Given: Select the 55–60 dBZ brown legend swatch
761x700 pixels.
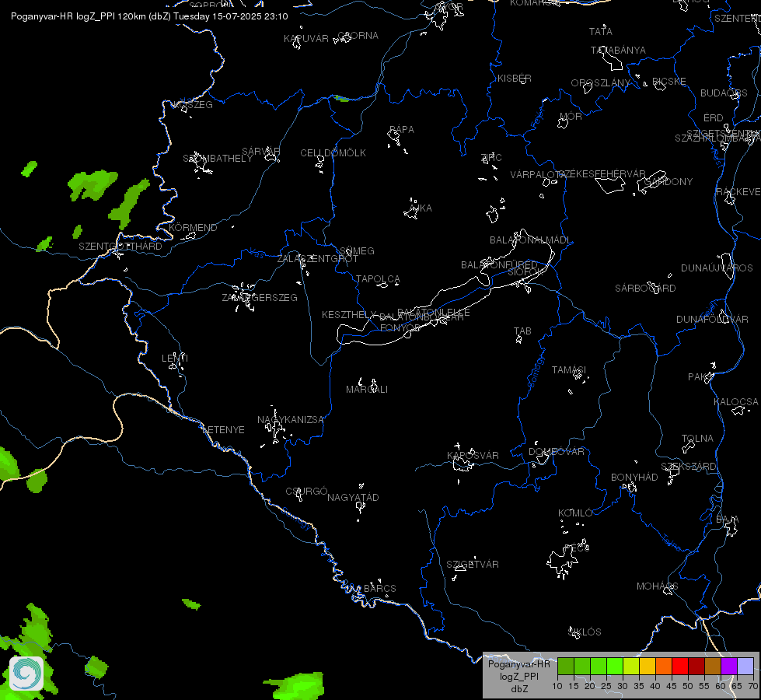Looking at the screenshot, I should click(x=713, y=666).
